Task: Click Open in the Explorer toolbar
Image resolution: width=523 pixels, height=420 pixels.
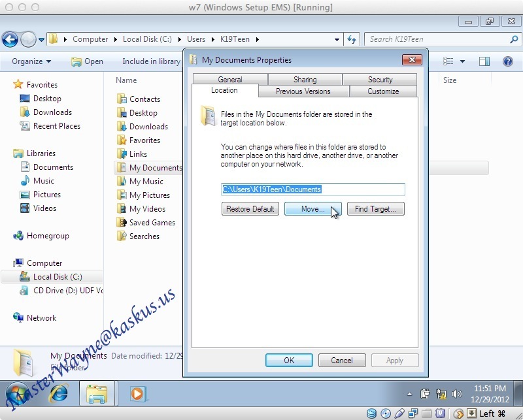Action: (88, 61)
